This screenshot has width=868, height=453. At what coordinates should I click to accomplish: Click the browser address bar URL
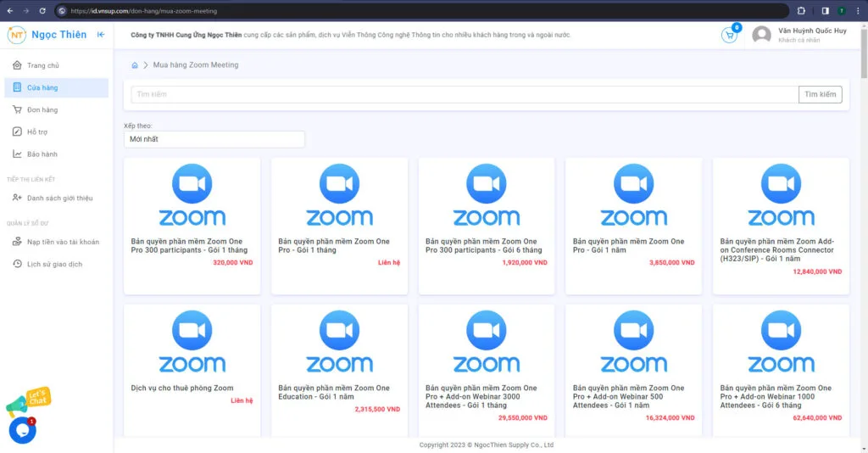(x=143, y=10)
